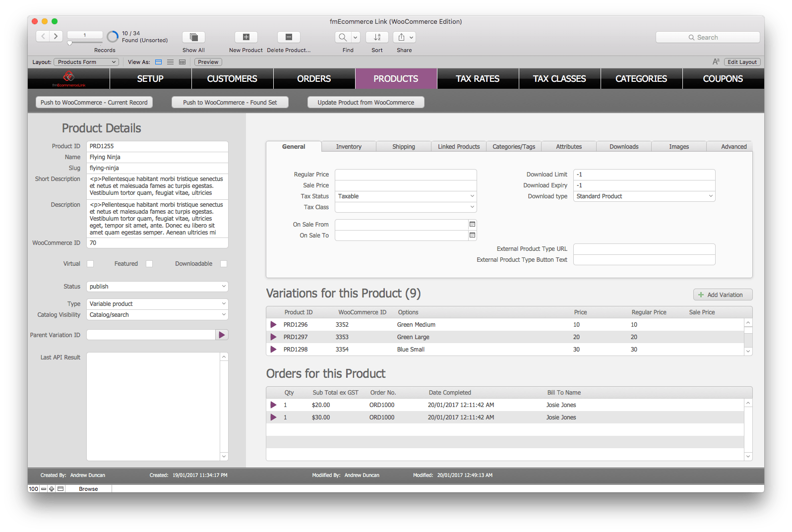Viewport: 792px width, 532px height.
Task: Open the Tax Class dropdown
Action: [406, 207]
